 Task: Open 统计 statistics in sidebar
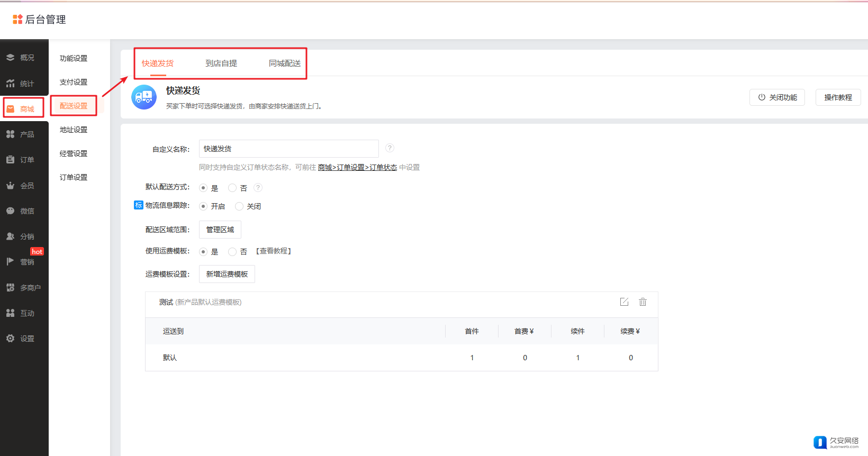click(24, 84)
